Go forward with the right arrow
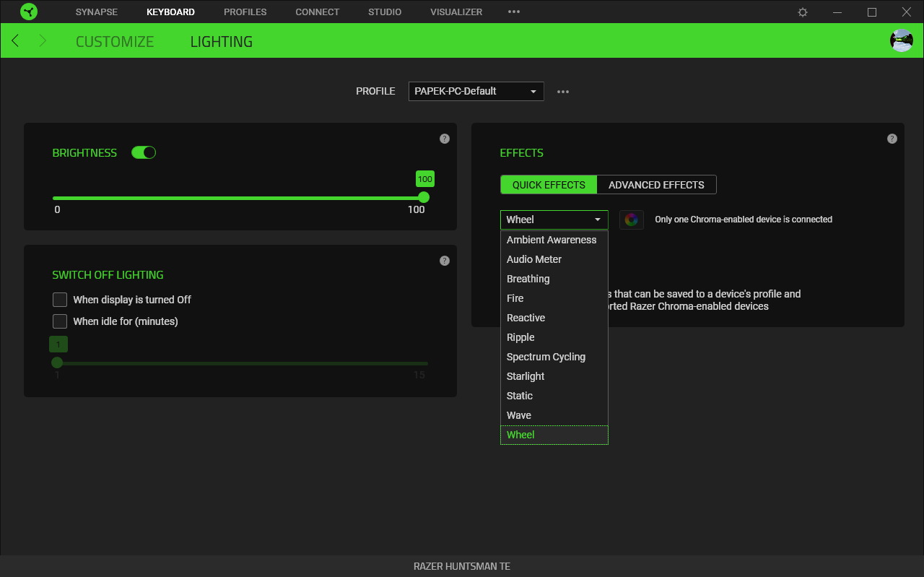This screenshot has width=924, height=577. [x=43, y=40]
